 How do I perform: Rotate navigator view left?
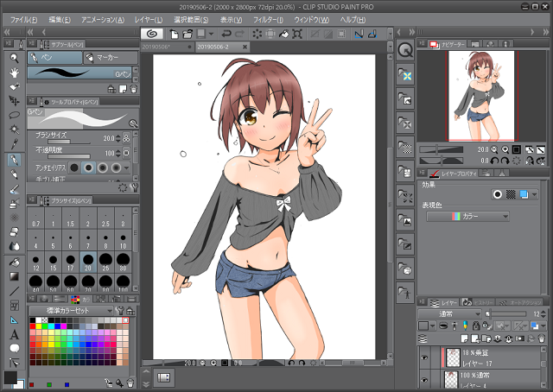coord(494,161)
